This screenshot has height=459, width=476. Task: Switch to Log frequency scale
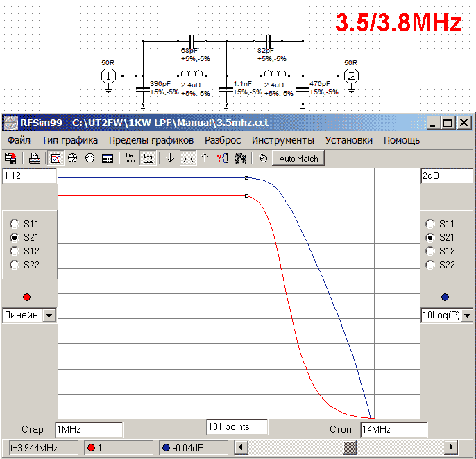click(148, 158)
